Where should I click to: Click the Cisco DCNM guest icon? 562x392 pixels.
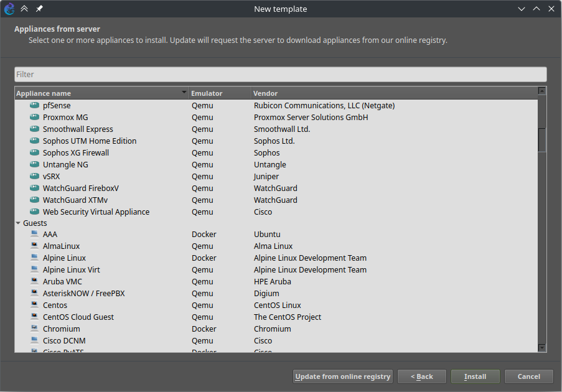tap(34, 340)
